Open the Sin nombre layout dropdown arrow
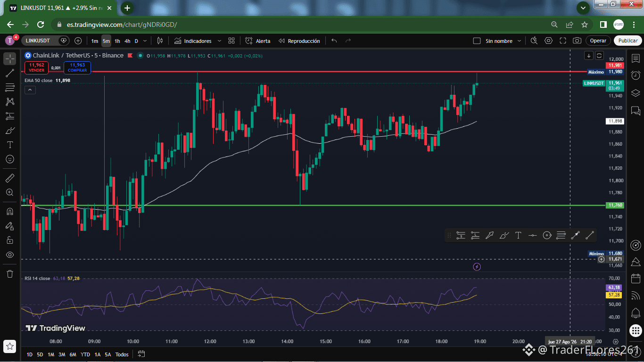The image size is (644, 362). click(518, 41)
